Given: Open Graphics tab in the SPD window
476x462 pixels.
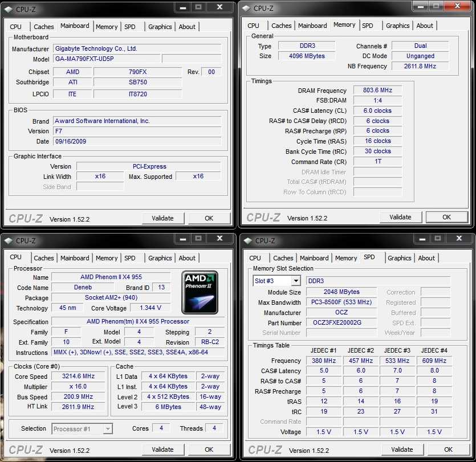Looking at the screenshot, I should [400, 258].
